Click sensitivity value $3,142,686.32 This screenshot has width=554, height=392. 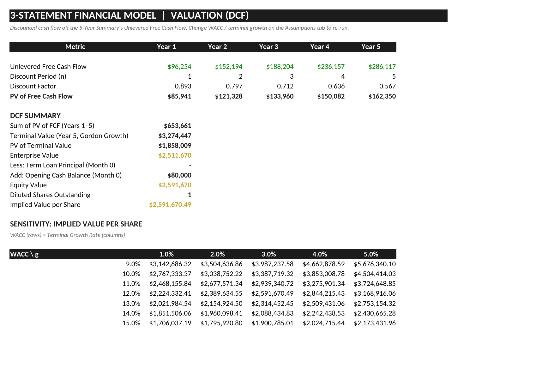(170, 264)
